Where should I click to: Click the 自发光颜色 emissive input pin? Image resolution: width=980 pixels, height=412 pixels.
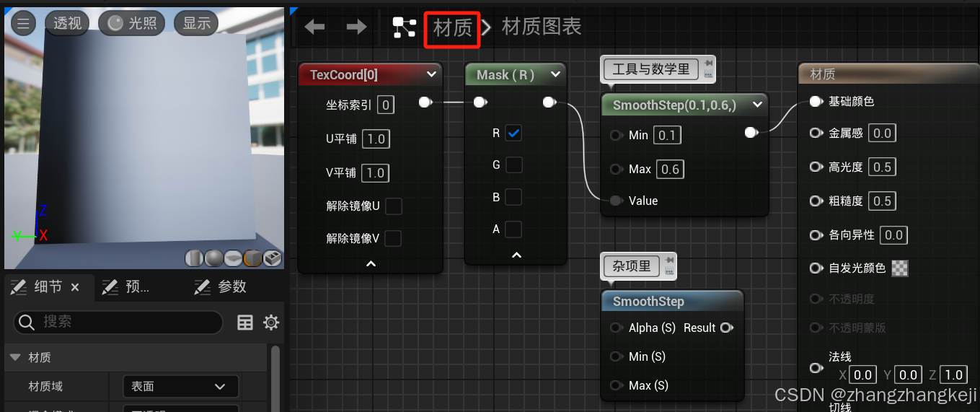816,268
